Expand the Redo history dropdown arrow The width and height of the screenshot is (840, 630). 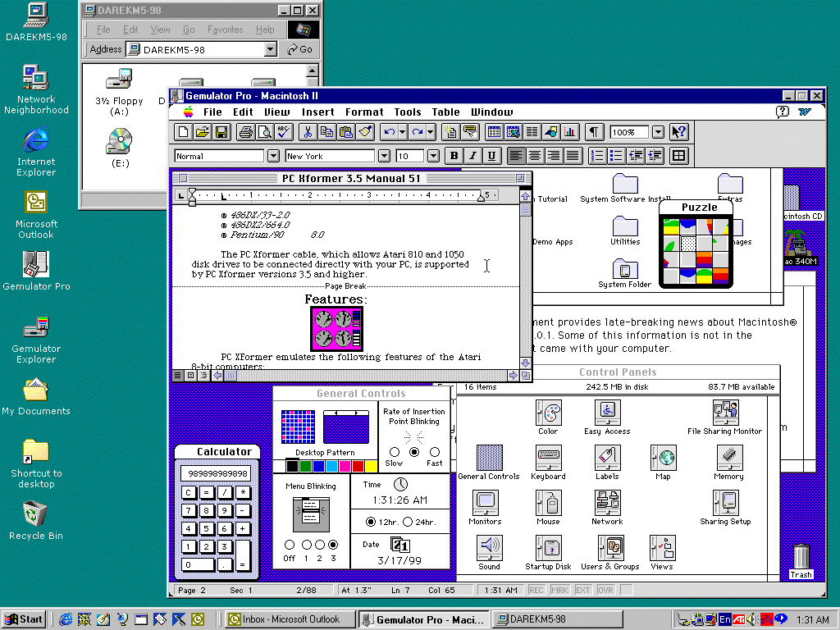[x=431, y=132]
